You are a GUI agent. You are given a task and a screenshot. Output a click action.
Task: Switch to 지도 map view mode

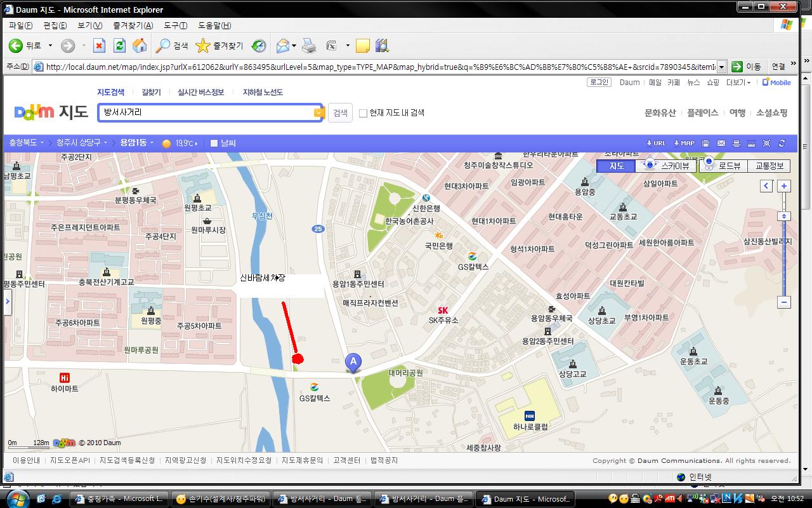[617, 166]
